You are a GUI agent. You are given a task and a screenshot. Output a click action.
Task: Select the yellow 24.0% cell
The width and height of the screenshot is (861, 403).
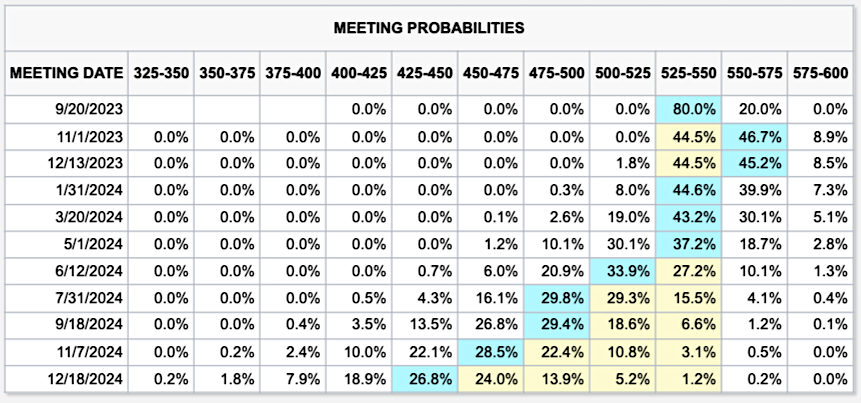[x=490, y=378]
